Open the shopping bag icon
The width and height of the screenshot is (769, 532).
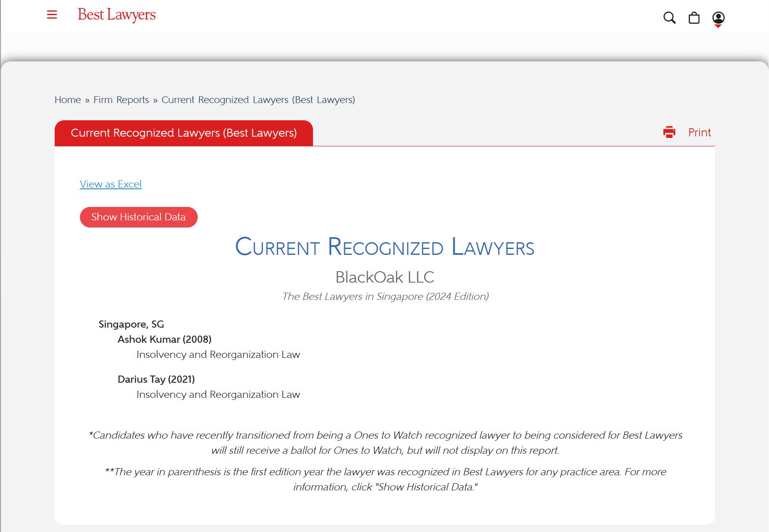tap(694, 18)
